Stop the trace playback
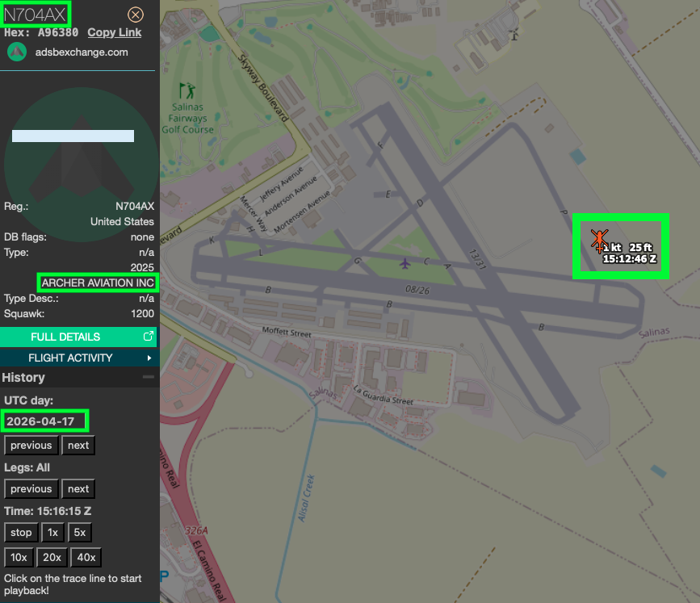The image size is (700, 603). [x=21, y=533]
